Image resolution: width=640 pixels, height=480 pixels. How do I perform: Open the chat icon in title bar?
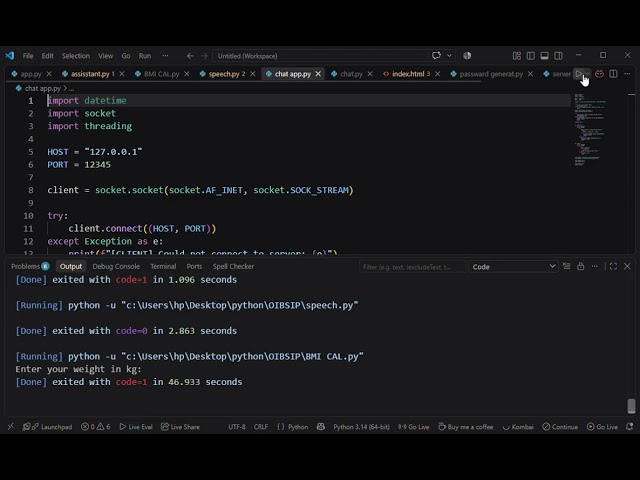tap(436, 56)
